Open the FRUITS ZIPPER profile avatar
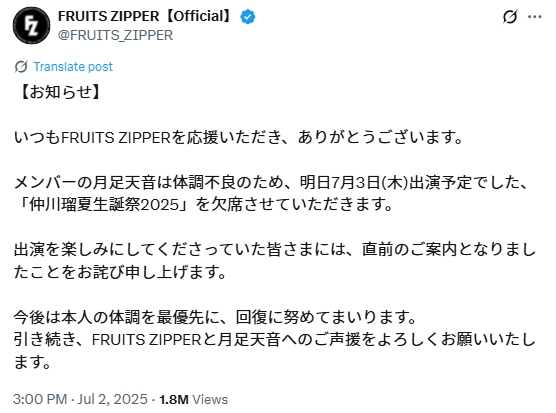Viewport: 556px width, 413px height. pos(31,26)
